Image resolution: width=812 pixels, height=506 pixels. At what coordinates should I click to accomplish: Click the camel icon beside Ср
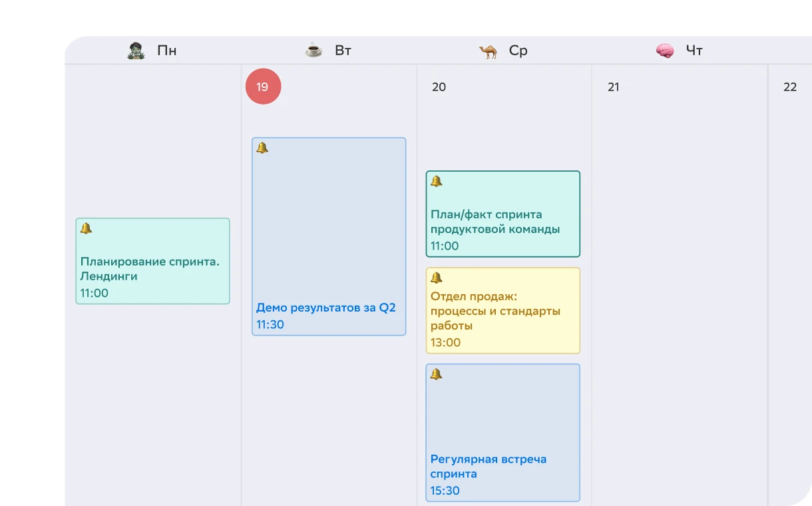pos(488,51)
